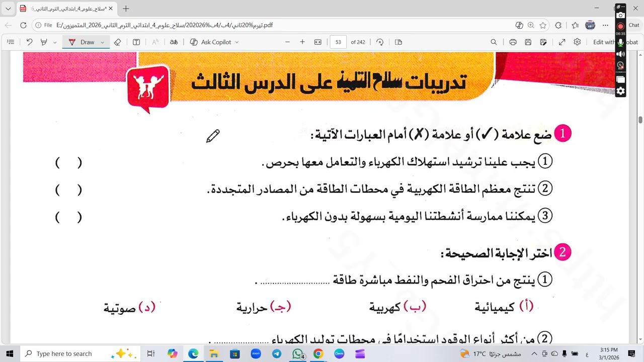
Task: Click the undo arrow in PDF toolbar
Action: pyautogui.click(x=29, y=42)
